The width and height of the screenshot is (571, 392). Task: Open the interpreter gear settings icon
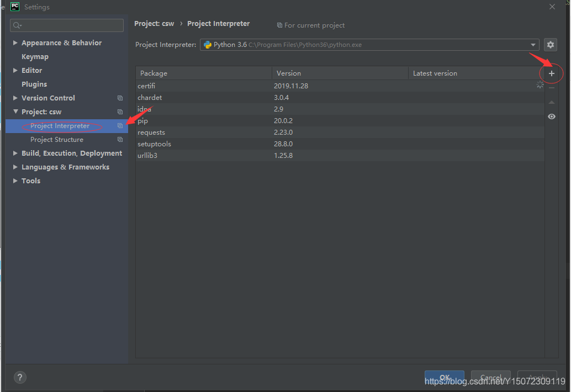tap(550, 45)
